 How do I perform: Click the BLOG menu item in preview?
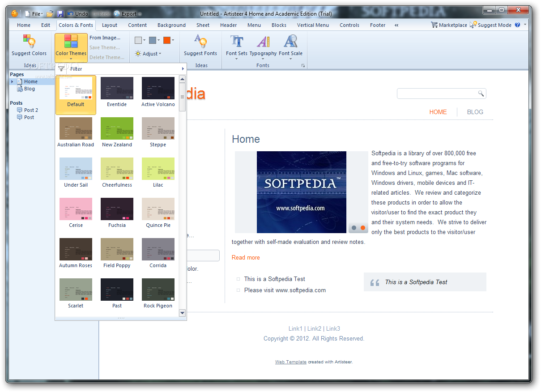click(475, 112)
